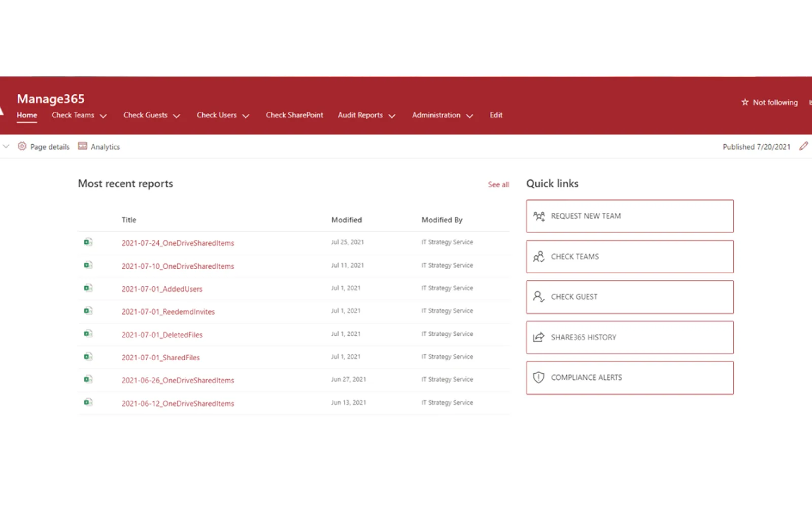Image resolution: width=812 pixels, height=508 pixels.
Task: Click the file icon of 2021-07-01_AddedUsers
Action: click(x=88, y=288)
